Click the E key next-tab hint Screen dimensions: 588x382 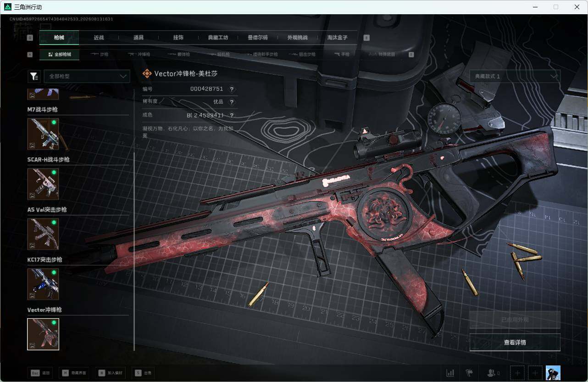(366, 38)
